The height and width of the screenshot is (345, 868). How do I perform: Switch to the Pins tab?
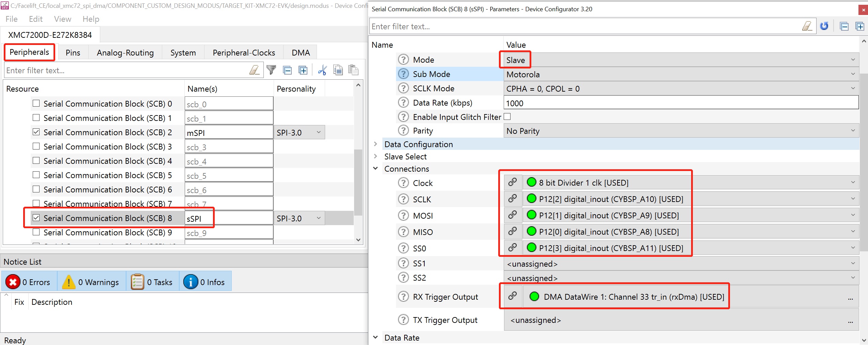[x=73, y=52]
